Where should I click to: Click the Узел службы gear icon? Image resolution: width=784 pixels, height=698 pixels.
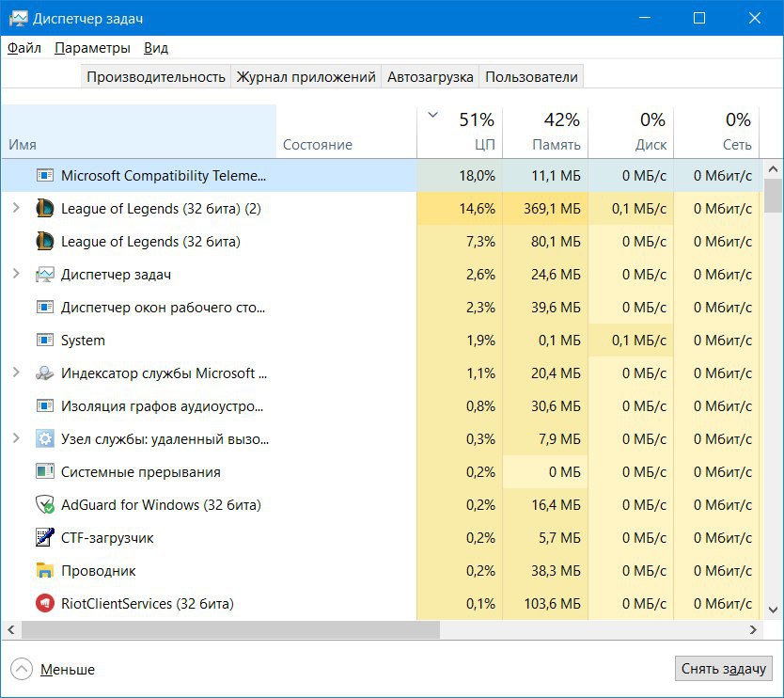(45, 438)
